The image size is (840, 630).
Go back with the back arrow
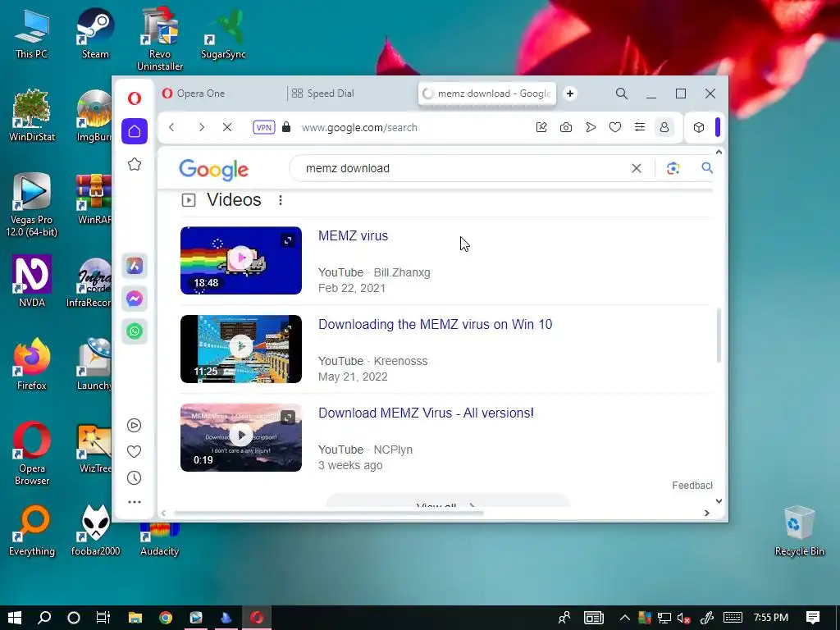171,127
